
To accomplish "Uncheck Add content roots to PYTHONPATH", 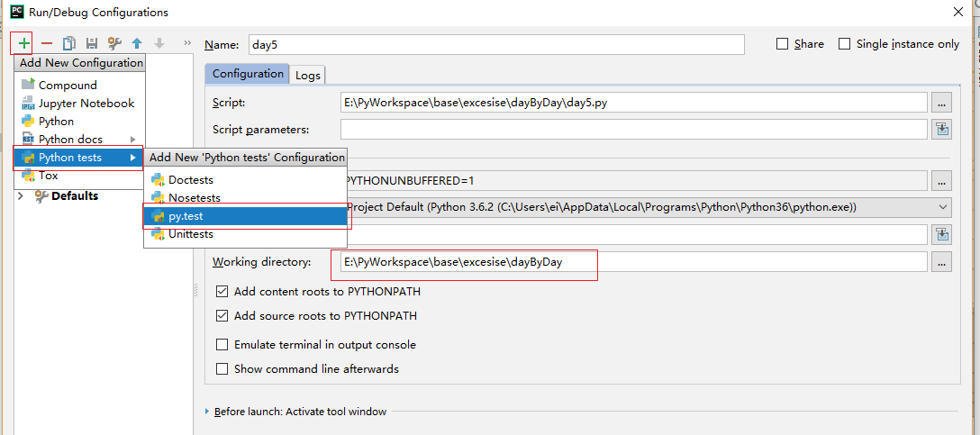I will coord(222,291).
